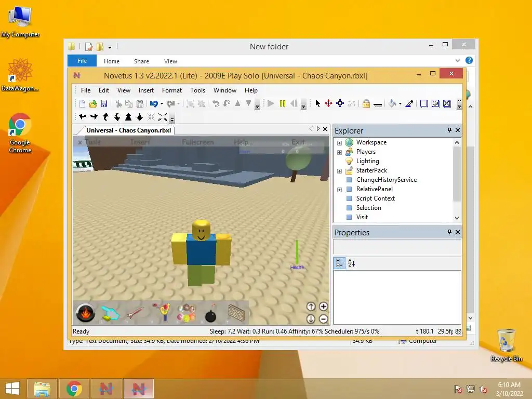Toggle alphabetical sort in Properties
Viewport: 532px width, 399px height.
[x=352, y=263]
